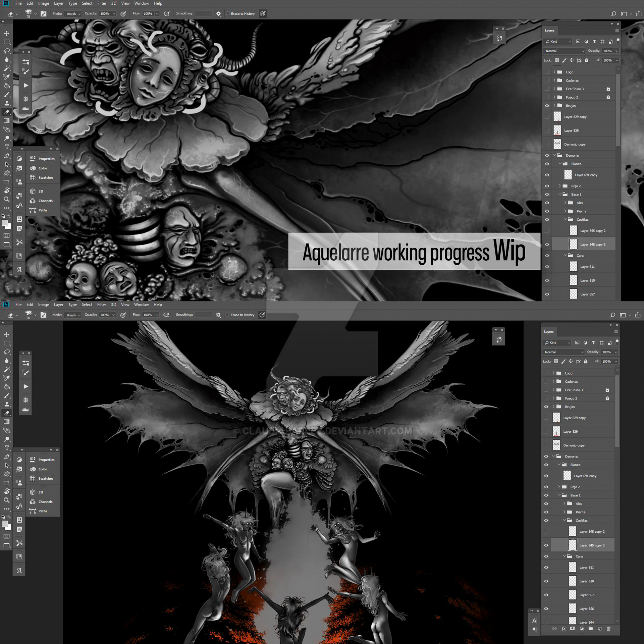Click the Opacity value field in upper options bar
Viewport: 644px width, 644px height.
click(x=105, y=14)
